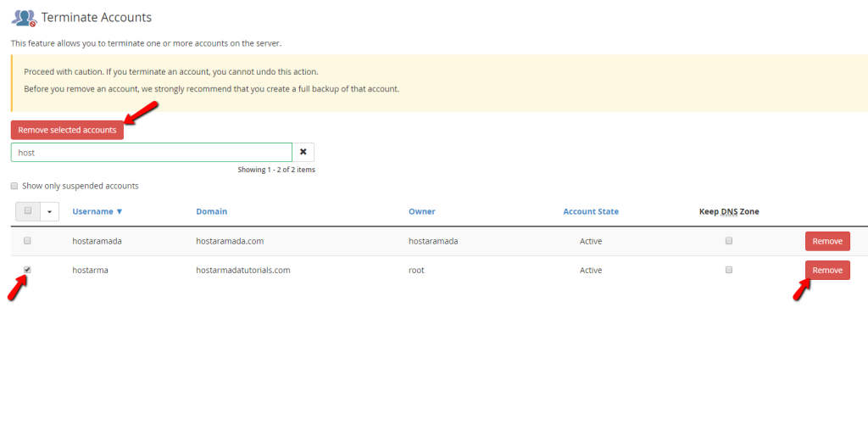
Task: Enable Show only suspended accounts checkbox
Action: [15, 186]
